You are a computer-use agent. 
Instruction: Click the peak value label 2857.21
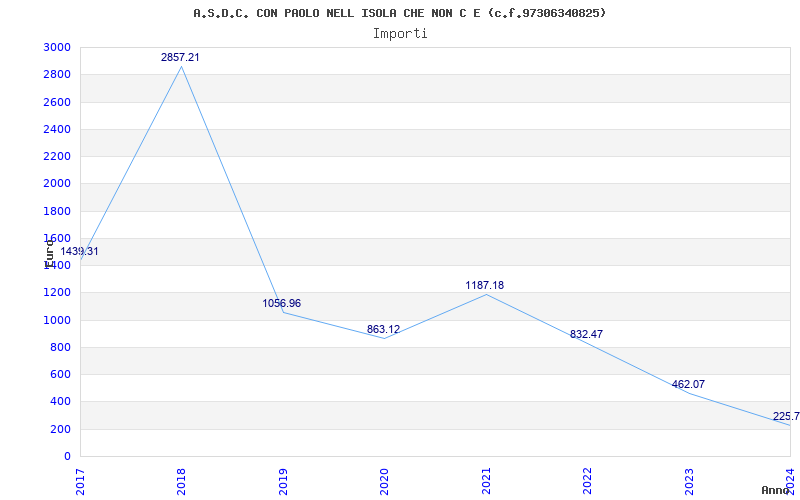(x=180, y=58)
